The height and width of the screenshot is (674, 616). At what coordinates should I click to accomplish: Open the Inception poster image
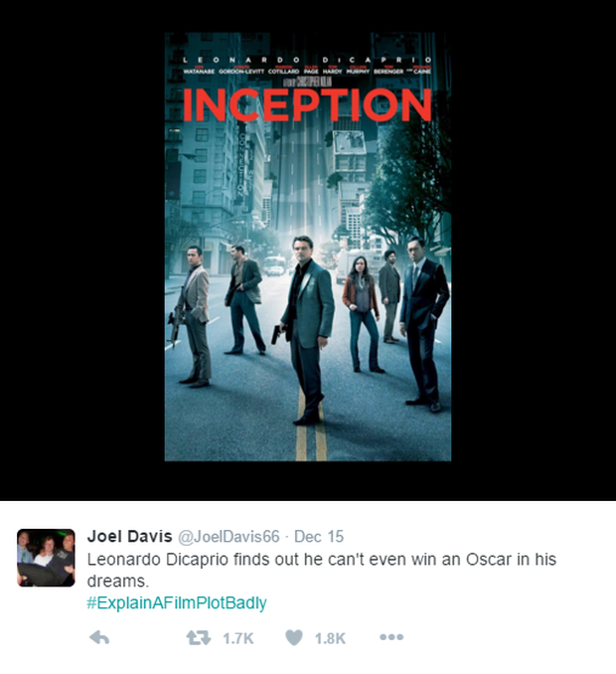[x=308, y=247]
